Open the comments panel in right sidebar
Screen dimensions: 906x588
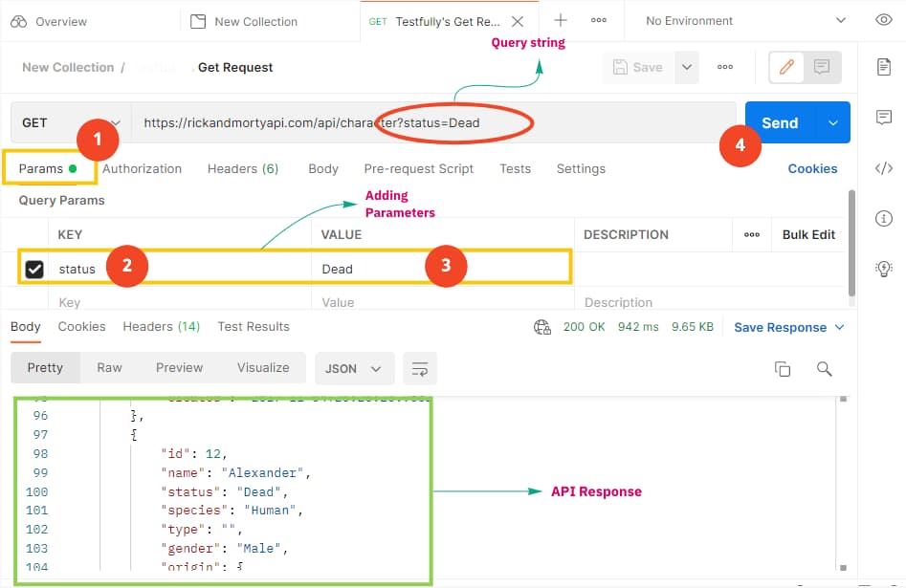(x=883, y=117)
